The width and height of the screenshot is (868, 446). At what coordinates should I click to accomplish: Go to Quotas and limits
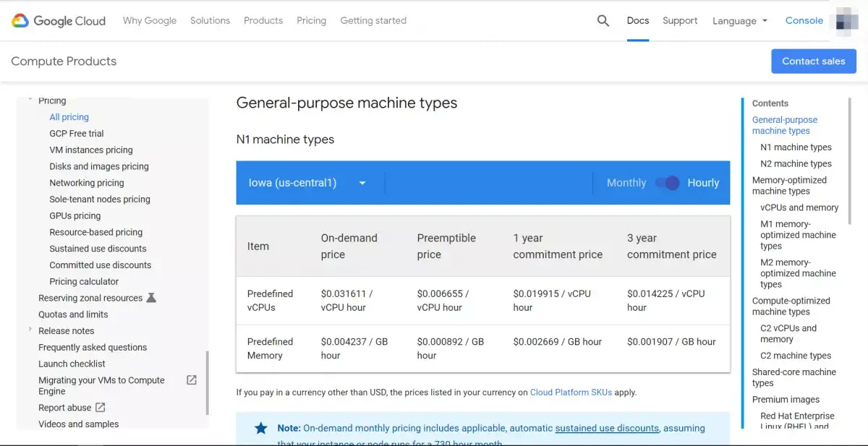(x=73, y=314)
